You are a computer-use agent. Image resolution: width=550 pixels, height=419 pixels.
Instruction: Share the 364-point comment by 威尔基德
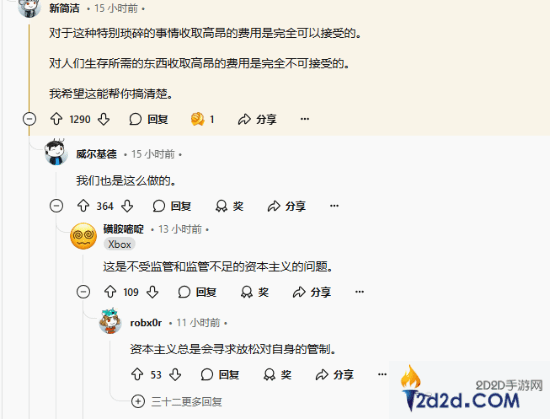tap(287, 206)
